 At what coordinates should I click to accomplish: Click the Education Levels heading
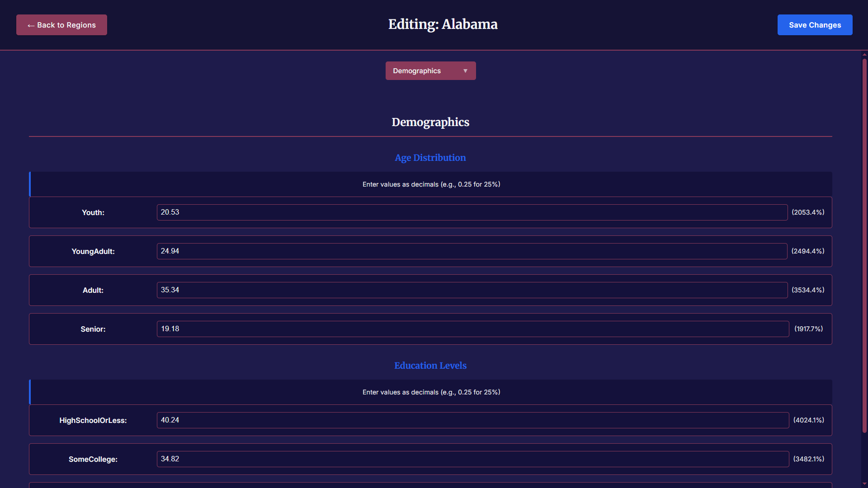click(x=430, y=366)
